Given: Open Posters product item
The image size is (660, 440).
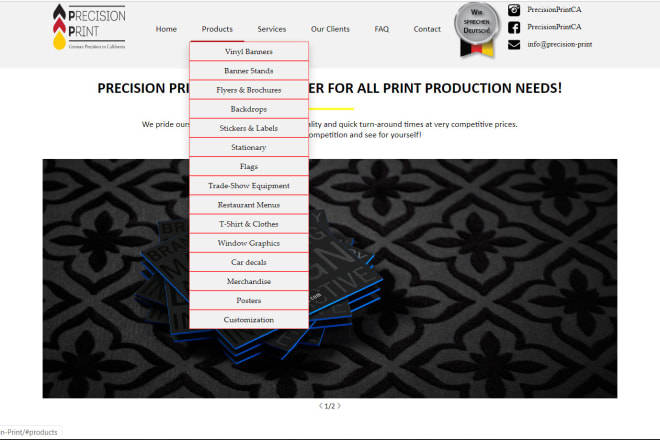Looking at the screenshot, I should click(249, 300).
